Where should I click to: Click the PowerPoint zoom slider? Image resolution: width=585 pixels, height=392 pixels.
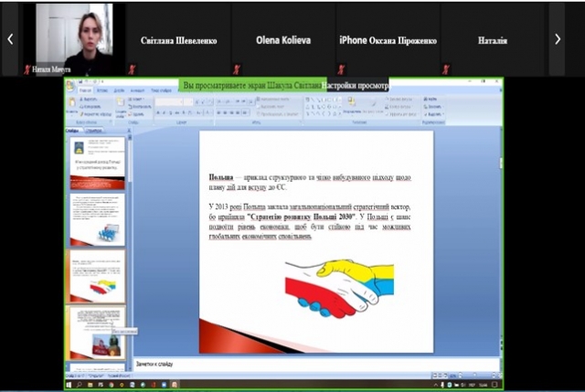click(x=474, y=375)
